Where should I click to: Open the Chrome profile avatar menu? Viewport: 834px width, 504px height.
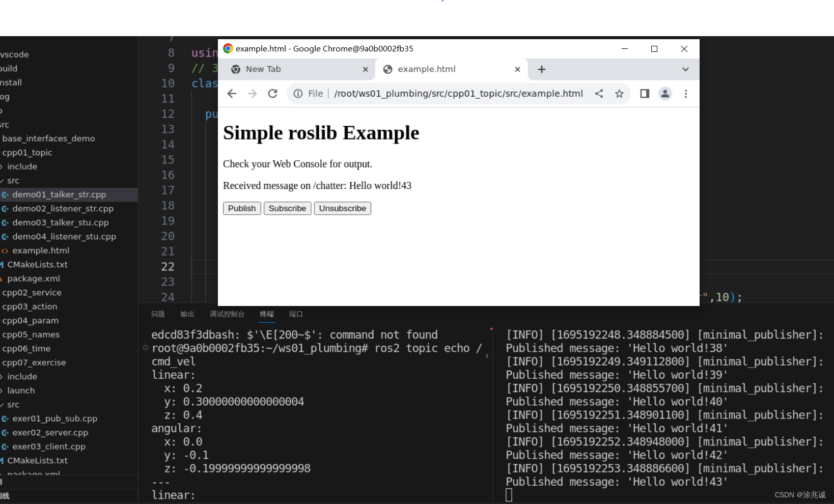point(665,94)
